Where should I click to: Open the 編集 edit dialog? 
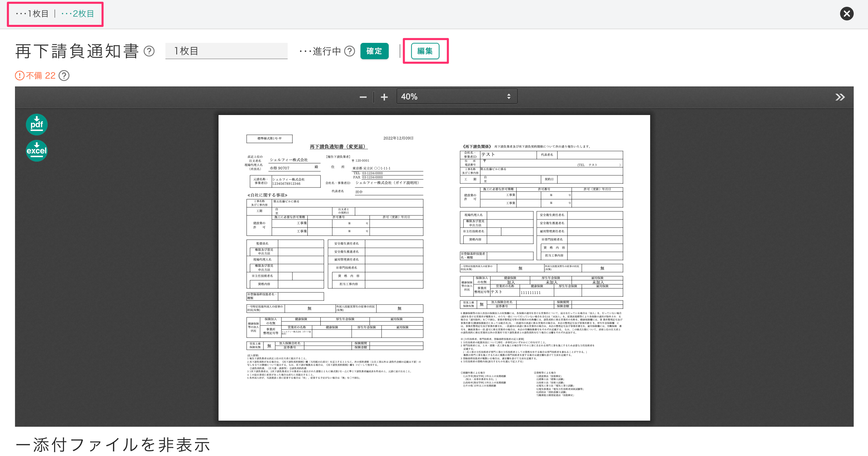425,51
